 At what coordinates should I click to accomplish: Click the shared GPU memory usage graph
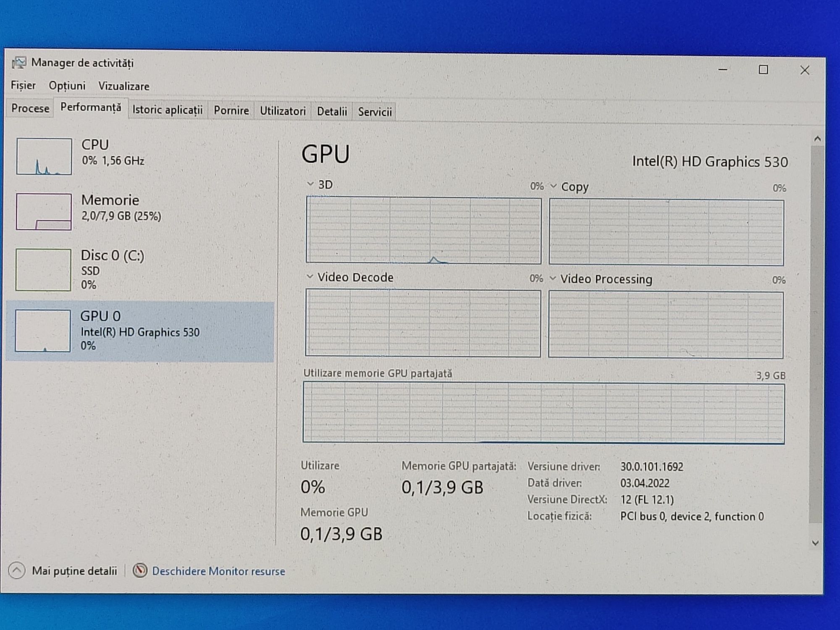click(x=543, y=413)
